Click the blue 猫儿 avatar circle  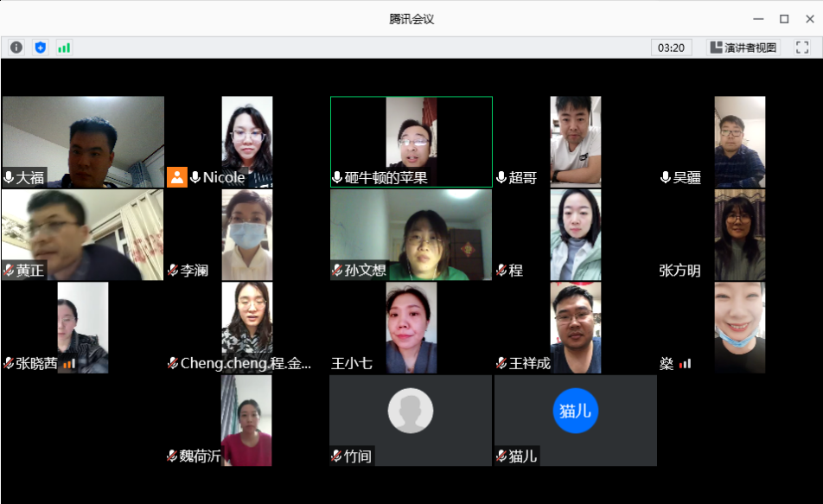(x=575, y=411)
